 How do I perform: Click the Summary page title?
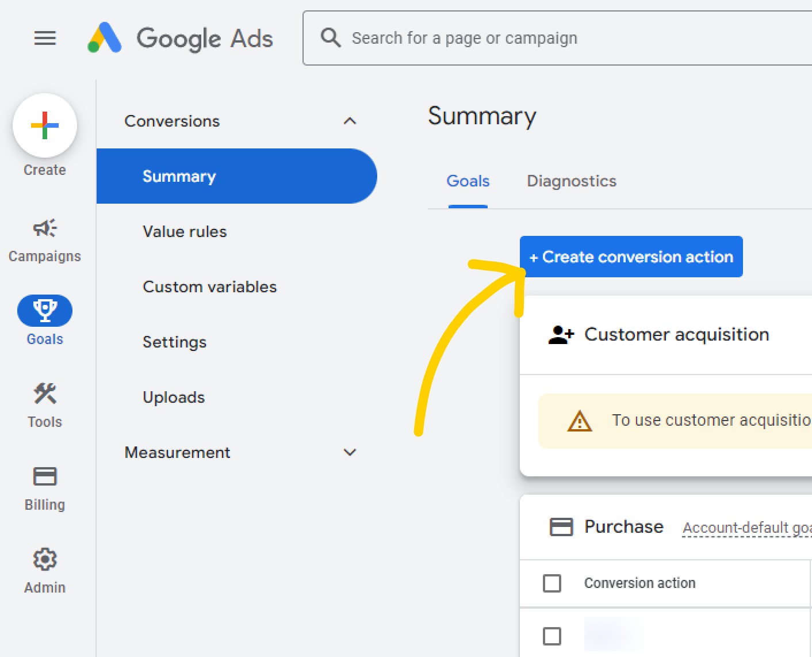[x=482, y=116]
